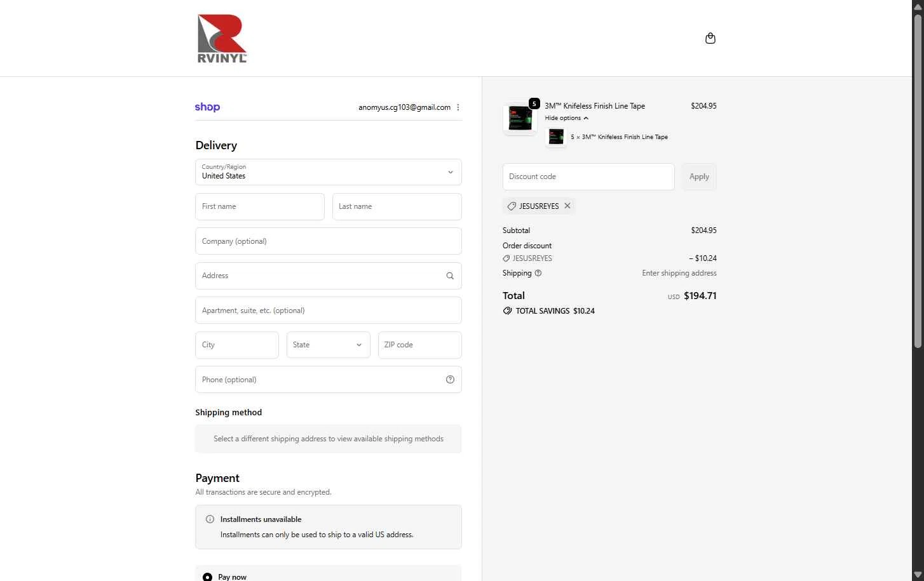
Task: Click the scrollbar down arrow
Action: pos(918,575)
